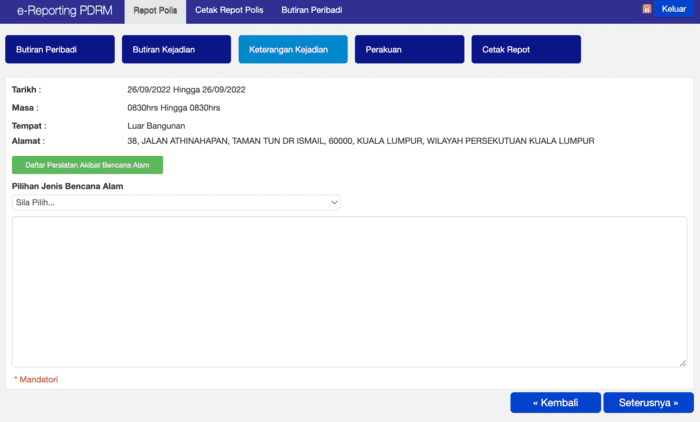Viewport: 700px width, 422px height.
Task: Open Butiran Peribadi in the top navigation bar
Action: pyautogui.click(x=311, y=10)
